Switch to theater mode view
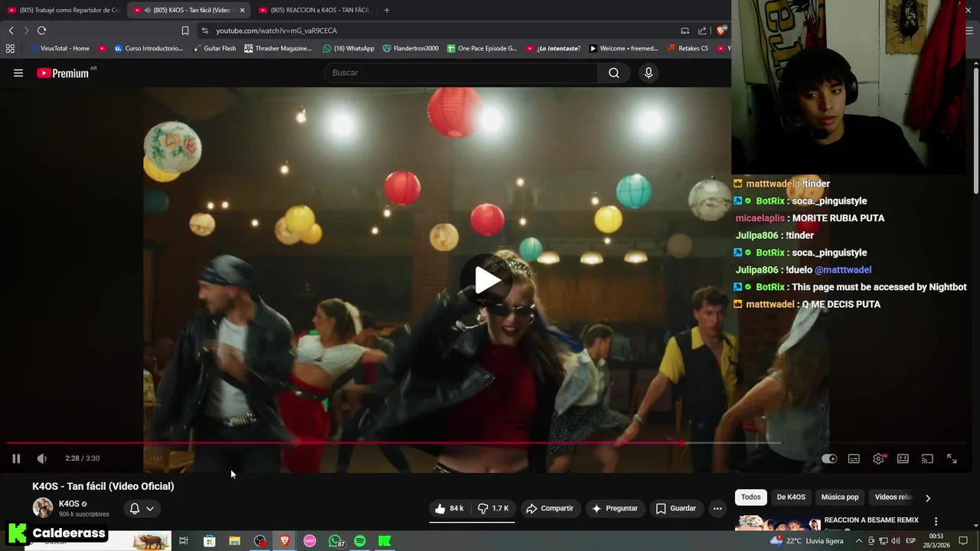 pyautogui.click(x=903, y=458)
